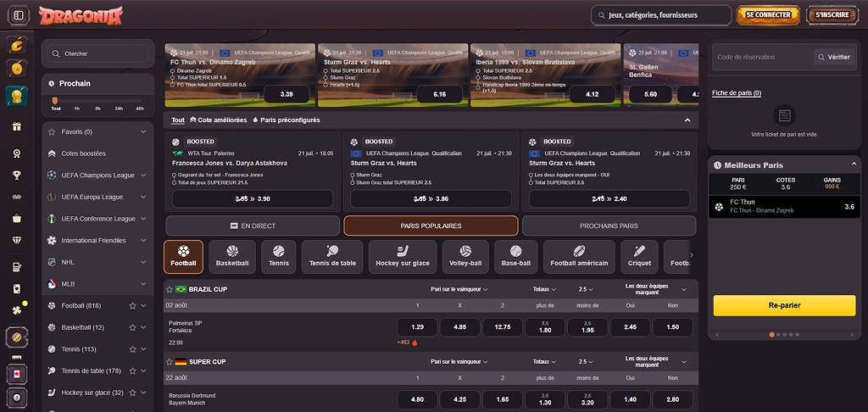Toggle the sidebar menu panel icon
This screenshot has height=412, width=868.
pos(19,15)
